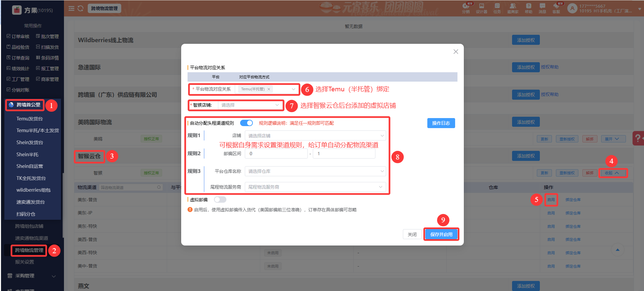Click the 保存并启用 button

click(441, 234)
